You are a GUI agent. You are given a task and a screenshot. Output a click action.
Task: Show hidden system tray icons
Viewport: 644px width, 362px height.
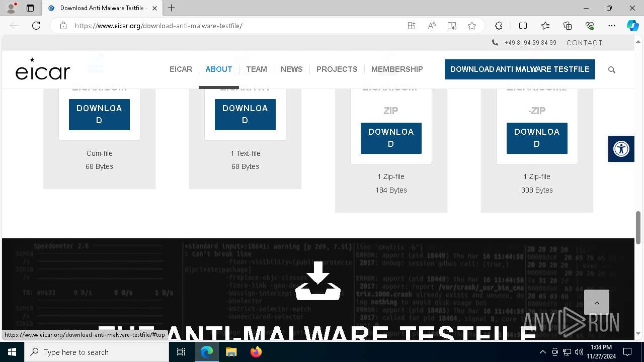click(542, 352)
